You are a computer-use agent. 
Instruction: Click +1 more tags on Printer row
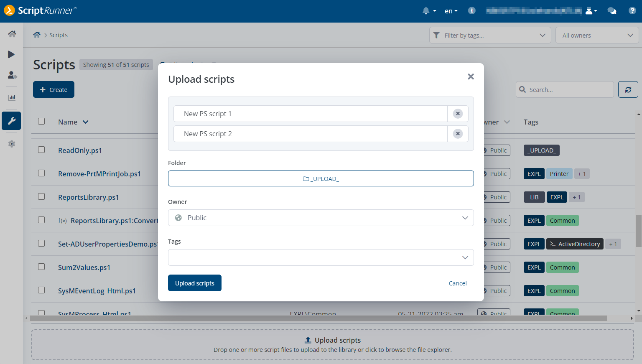pos(582,174)
